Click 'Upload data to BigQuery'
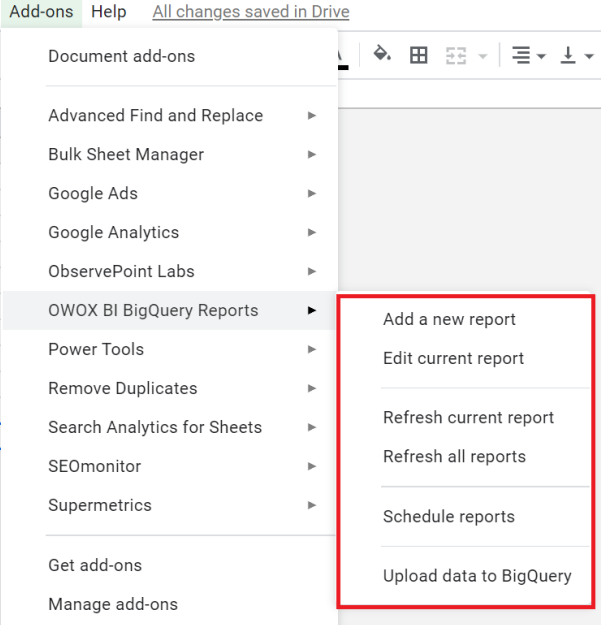The width and height of the screenshot is (601, 625). click(x=465, y=576)
